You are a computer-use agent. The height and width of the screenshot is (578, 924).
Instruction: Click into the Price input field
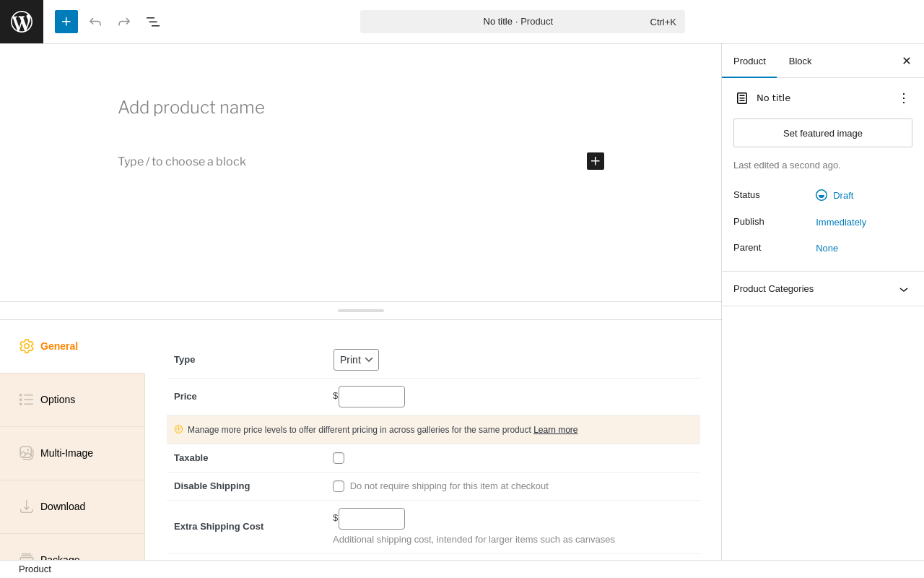click(x=372, y=397)
